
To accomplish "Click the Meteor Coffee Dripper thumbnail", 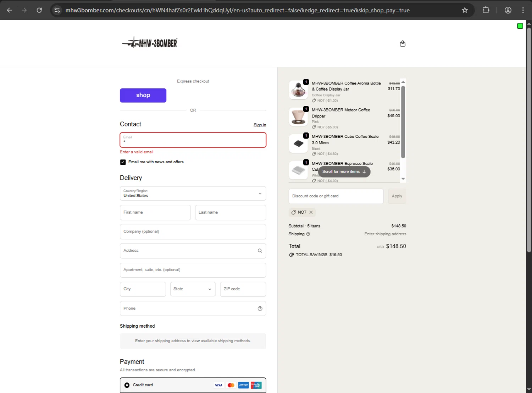I will pyautogui.click(x=298, y=116).
